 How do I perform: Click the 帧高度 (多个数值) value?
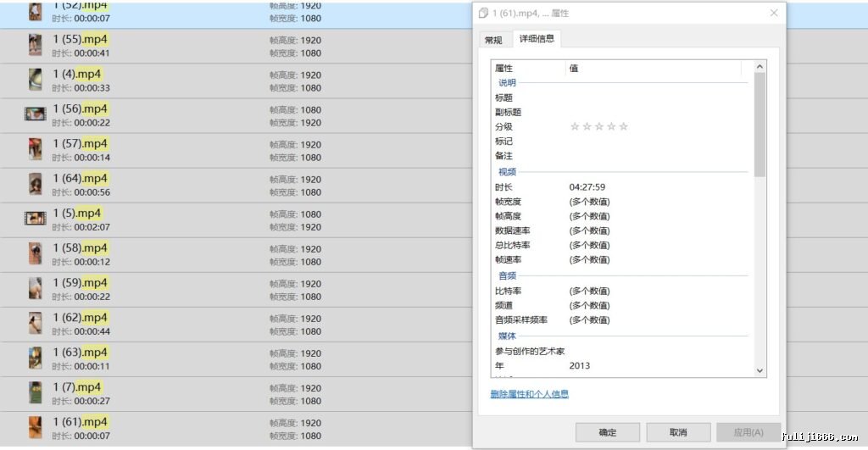pos(590,216)
